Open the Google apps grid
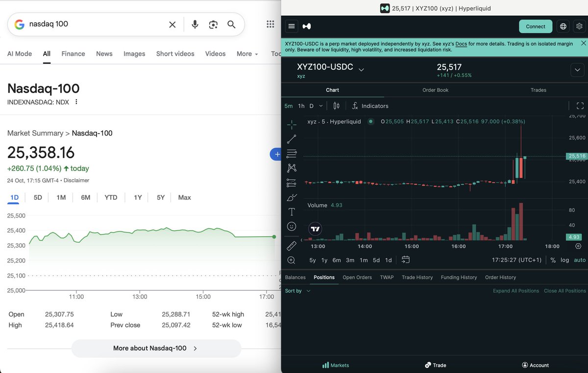Viewport: 588px width, 373px height. click(270, 24)
